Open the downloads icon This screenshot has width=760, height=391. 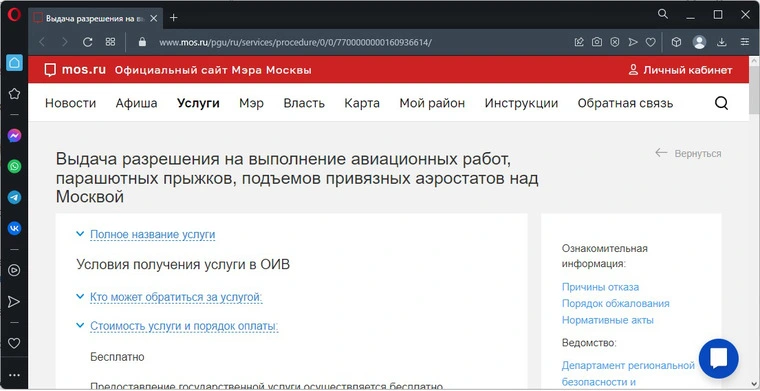point(722,42)
